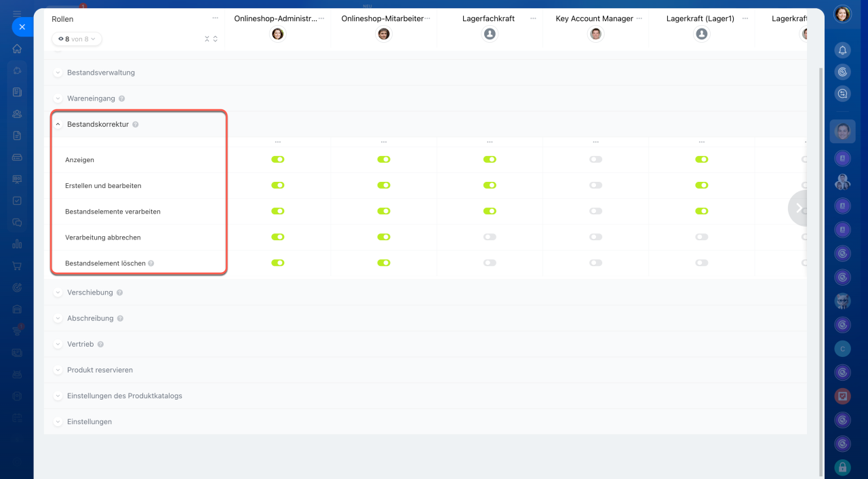Toggle Verarbeitung abbrechen for Onlineshop-Administrator

(278, 237)
